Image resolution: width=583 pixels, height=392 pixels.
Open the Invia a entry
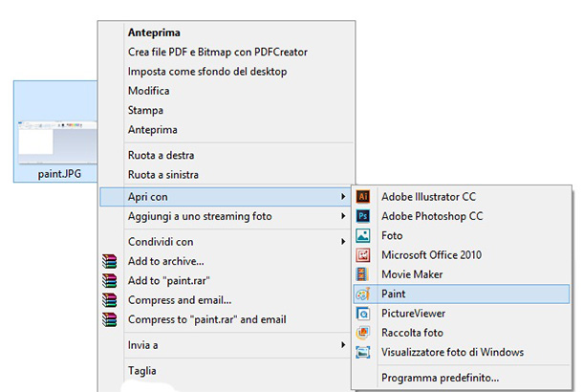pyautogui.click(x=142, y=345)
